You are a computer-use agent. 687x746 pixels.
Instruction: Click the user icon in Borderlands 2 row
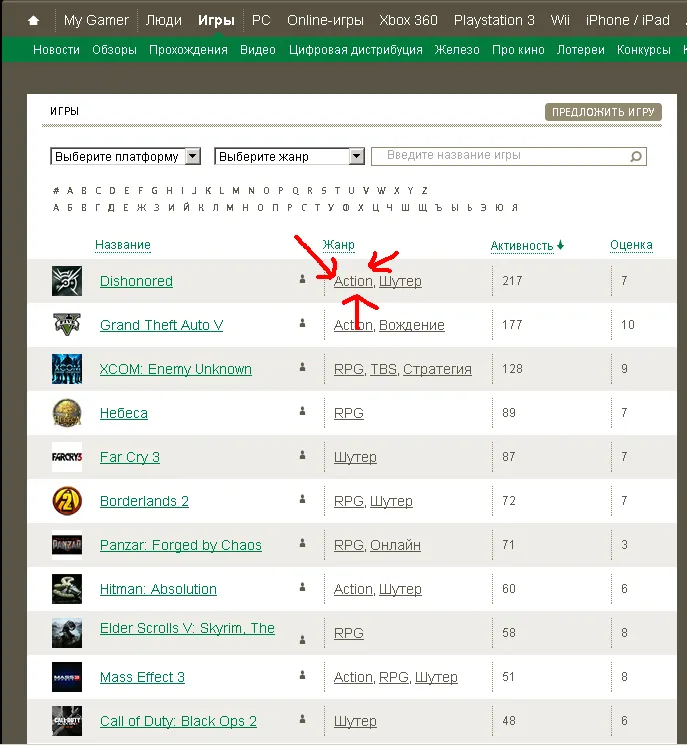point(302,499)
